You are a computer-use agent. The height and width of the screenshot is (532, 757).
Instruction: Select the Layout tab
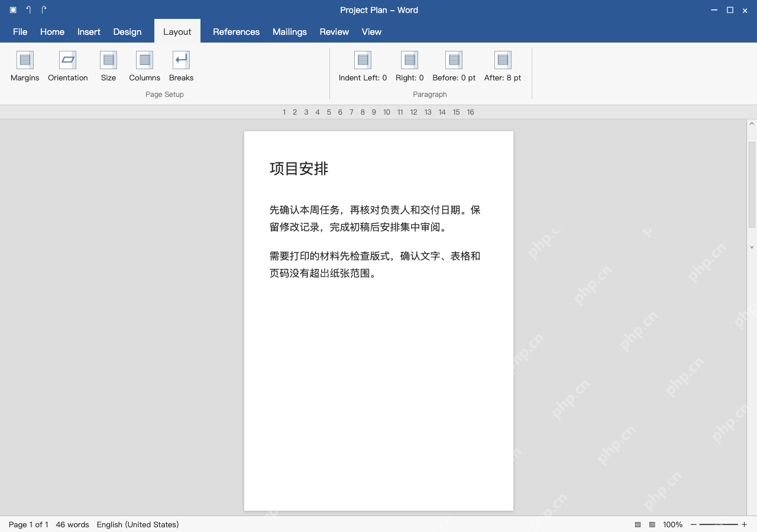pyautogui.click(x=177, y=32)
